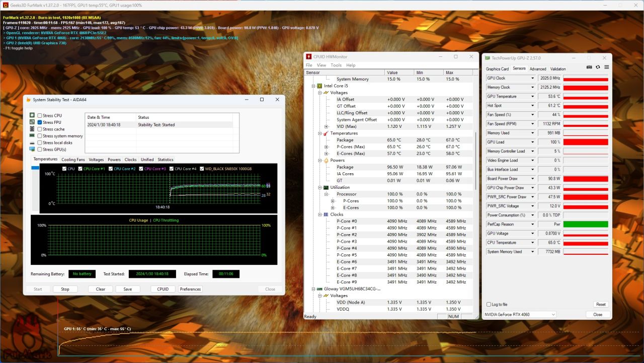The image size is (644, 363).
Task: Click the Temperatures thermometer icon in HWMonitor
Action: tap(326, 133)
